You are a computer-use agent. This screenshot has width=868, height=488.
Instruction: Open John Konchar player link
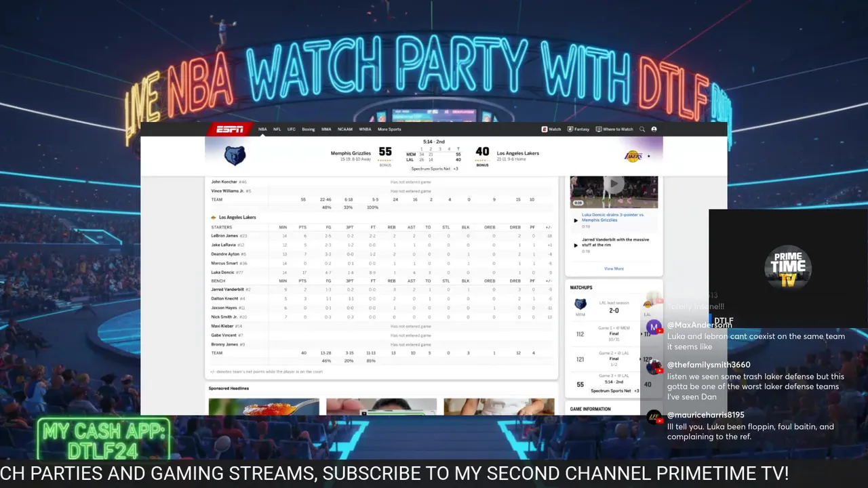click(x=224, y=182)
